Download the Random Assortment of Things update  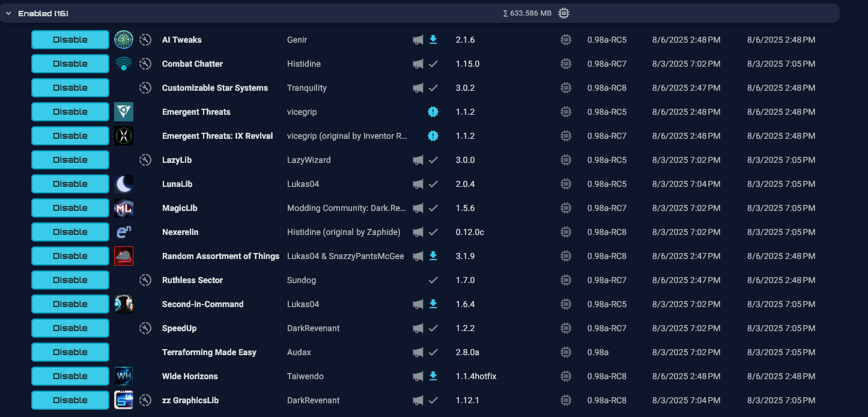(433, 256)
